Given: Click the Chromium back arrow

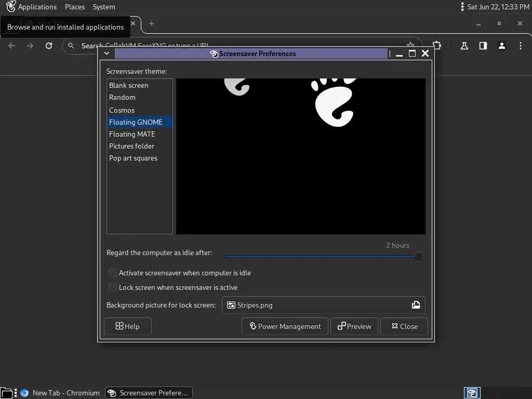Looking at the screenshot, I should coord(11,46).
